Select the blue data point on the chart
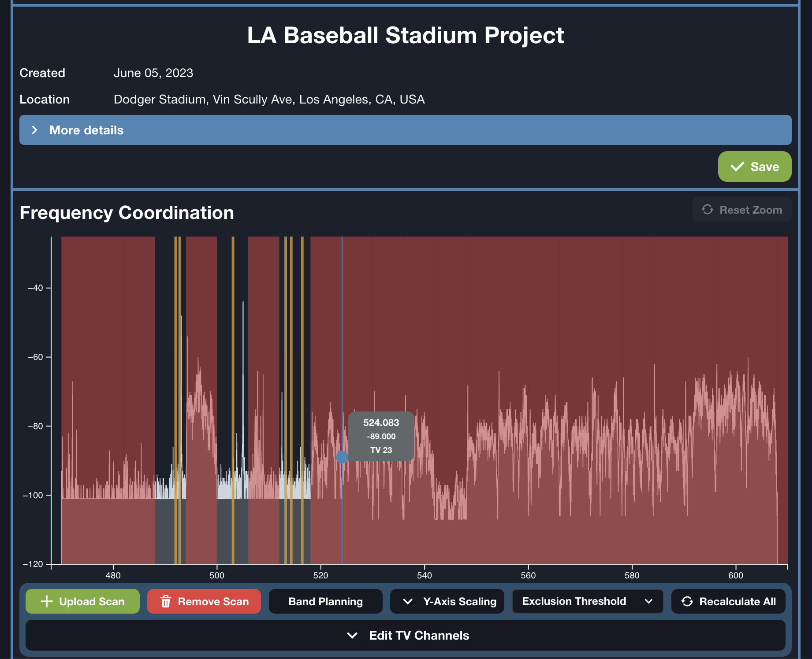The image size is (812, 659). [x=342, y=457]
